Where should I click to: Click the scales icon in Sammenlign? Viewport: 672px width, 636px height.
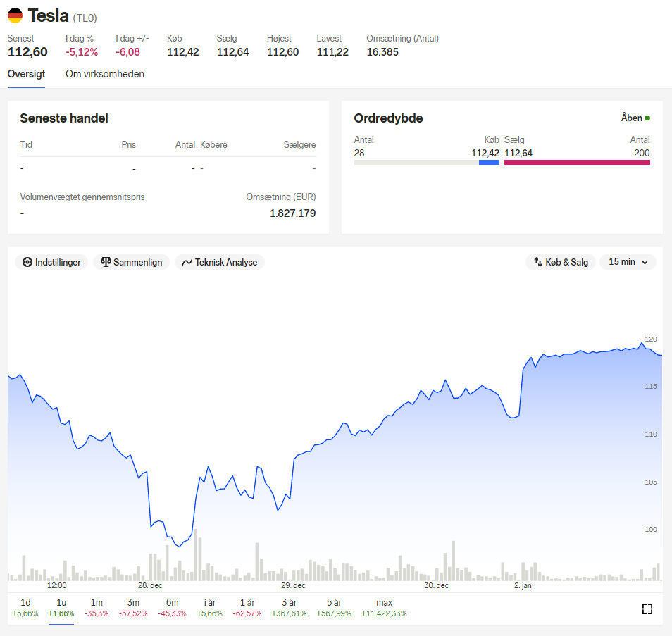coord(106,262)
